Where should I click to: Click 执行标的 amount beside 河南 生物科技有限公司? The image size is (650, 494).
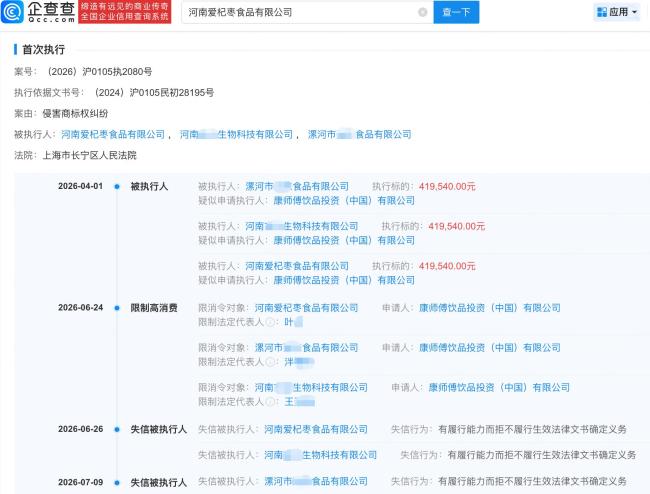click(x=456, y=226)
